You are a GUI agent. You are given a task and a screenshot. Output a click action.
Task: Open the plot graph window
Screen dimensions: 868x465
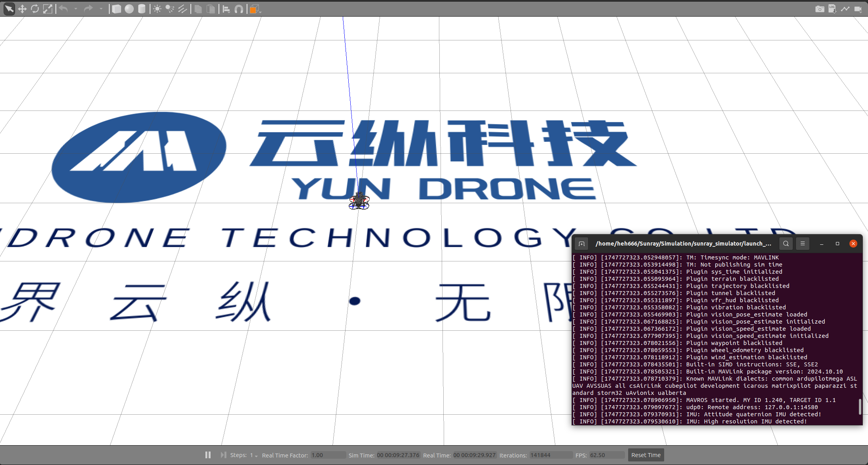pos(845,9)
